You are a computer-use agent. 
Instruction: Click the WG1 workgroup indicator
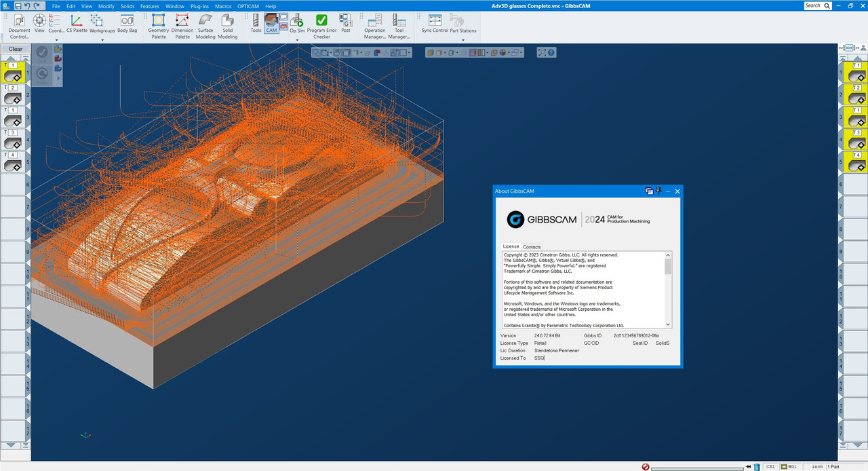coord(789,467)
